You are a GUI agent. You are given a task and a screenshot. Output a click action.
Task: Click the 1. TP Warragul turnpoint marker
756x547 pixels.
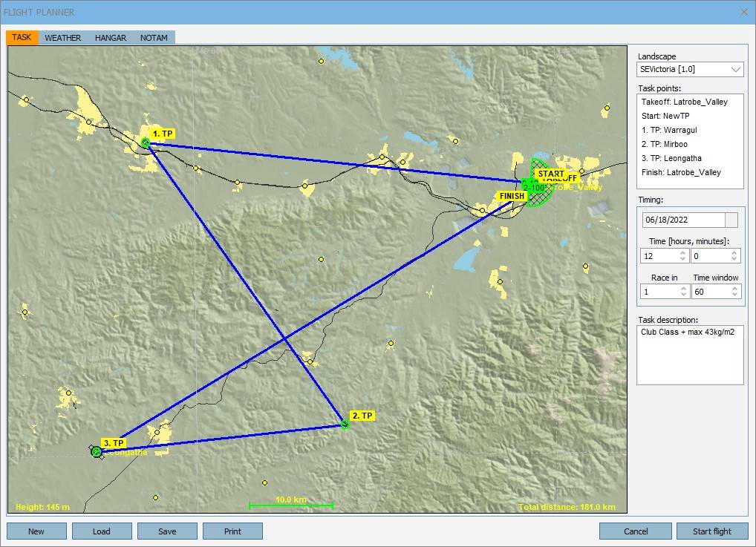point(146,143)
